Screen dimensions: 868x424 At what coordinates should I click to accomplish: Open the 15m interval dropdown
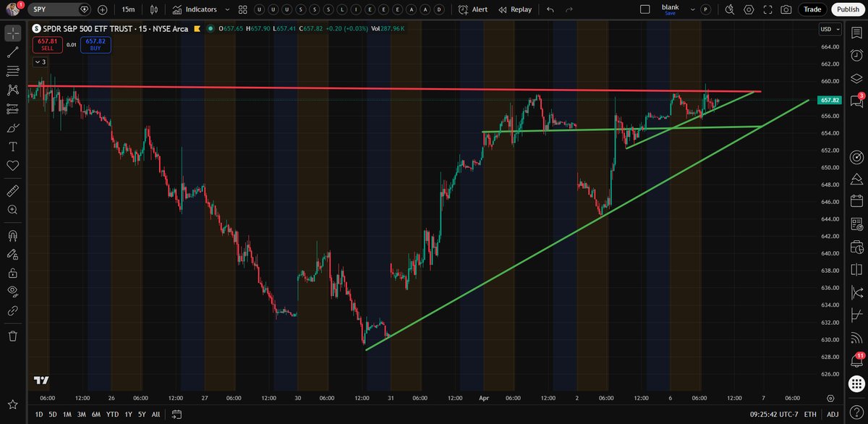(x=128, y=9)
